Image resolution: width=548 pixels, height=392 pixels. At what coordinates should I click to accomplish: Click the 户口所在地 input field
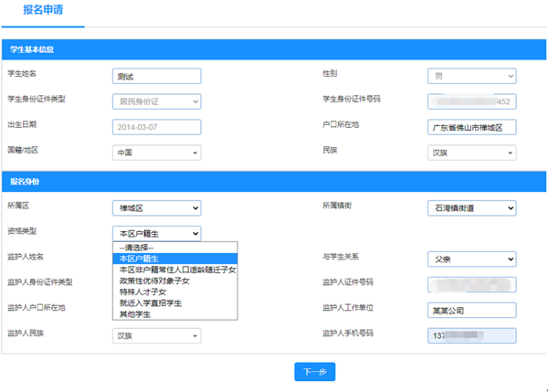471,127
